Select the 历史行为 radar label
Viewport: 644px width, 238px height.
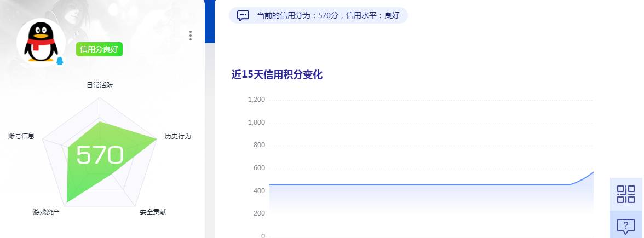pos(178,136)
